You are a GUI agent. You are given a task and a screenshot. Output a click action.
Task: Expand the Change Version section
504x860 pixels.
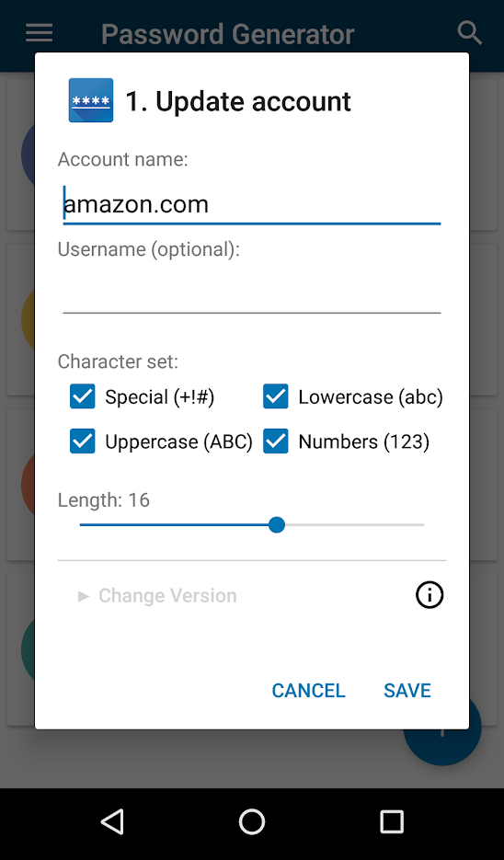157,595
